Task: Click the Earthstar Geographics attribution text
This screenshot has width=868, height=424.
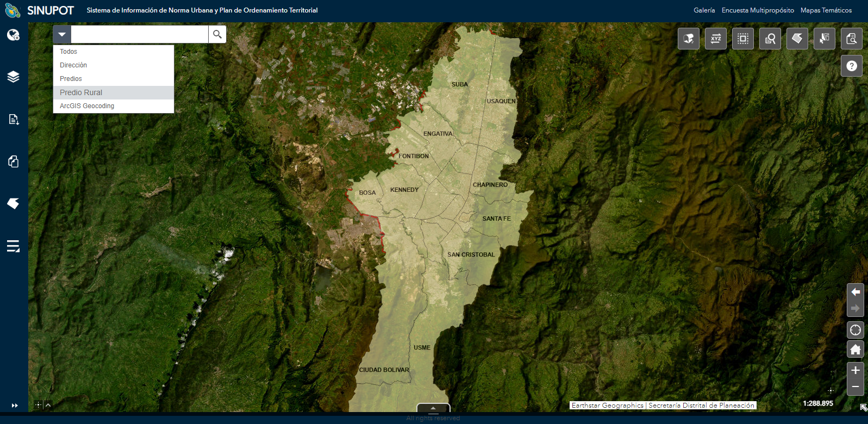Action: click(x=608, y=406)
